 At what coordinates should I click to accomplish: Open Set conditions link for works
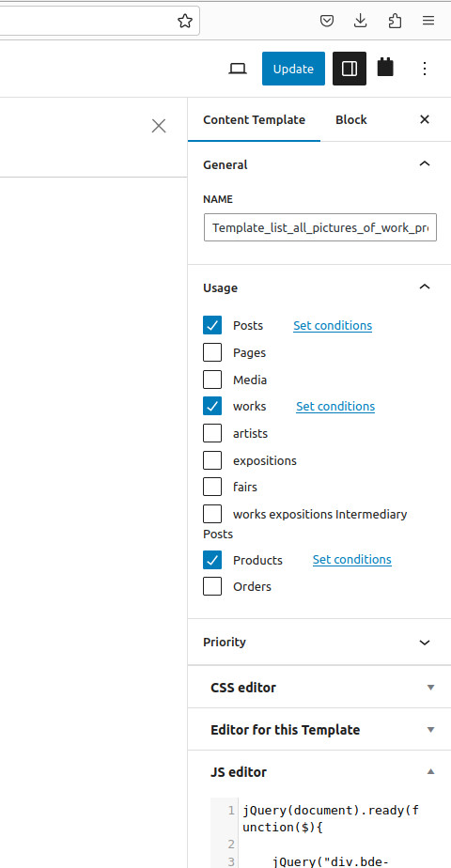tap(335, 407)
